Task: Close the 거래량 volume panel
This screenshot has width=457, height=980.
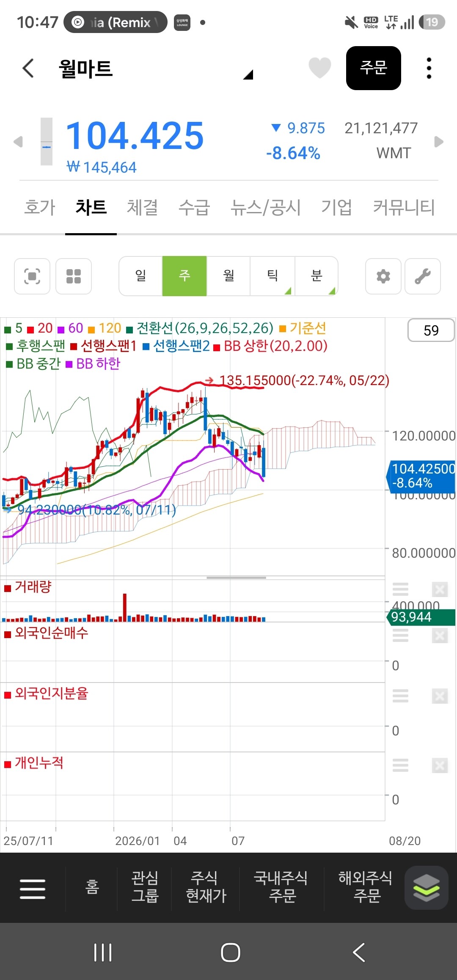Action: [440, 589]
